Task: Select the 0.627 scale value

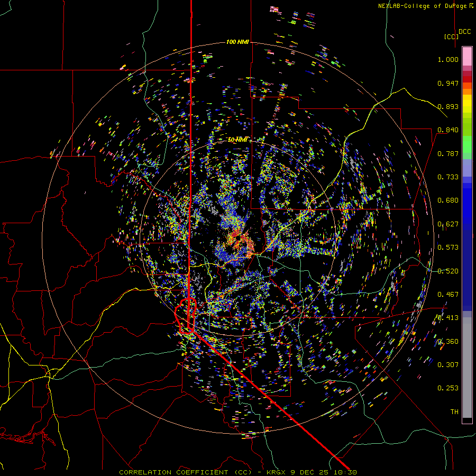Action: point(448,224)
